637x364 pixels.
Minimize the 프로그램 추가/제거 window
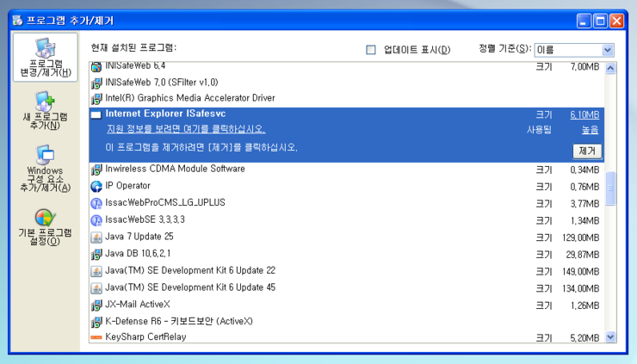coord(584,21)
